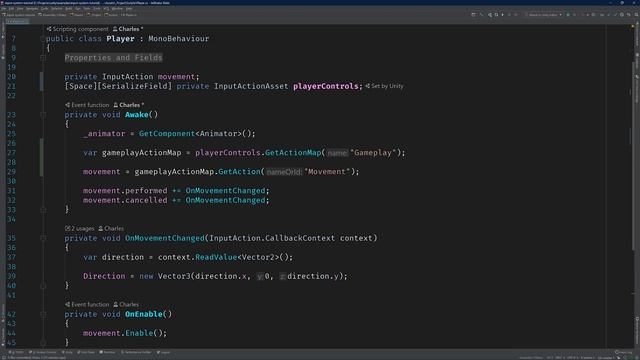This screenshot has height=360, width=640.
Task: Click the inspection warning indicator atop scrollbar
Action: (x=632, y=26)
